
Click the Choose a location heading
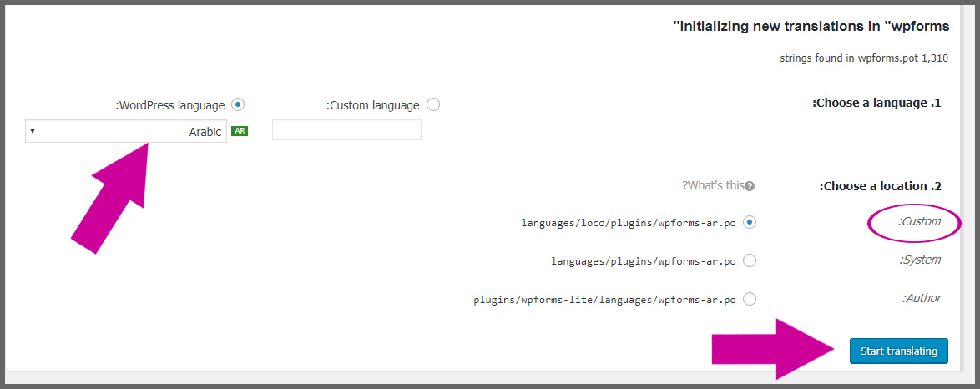coord(880,186)
